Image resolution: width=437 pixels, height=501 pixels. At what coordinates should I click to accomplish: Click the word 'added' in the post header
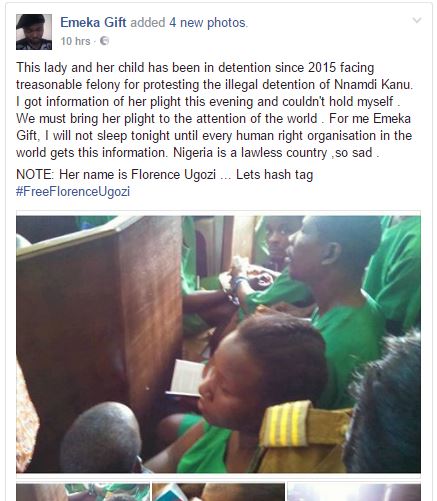coord(147,23)
